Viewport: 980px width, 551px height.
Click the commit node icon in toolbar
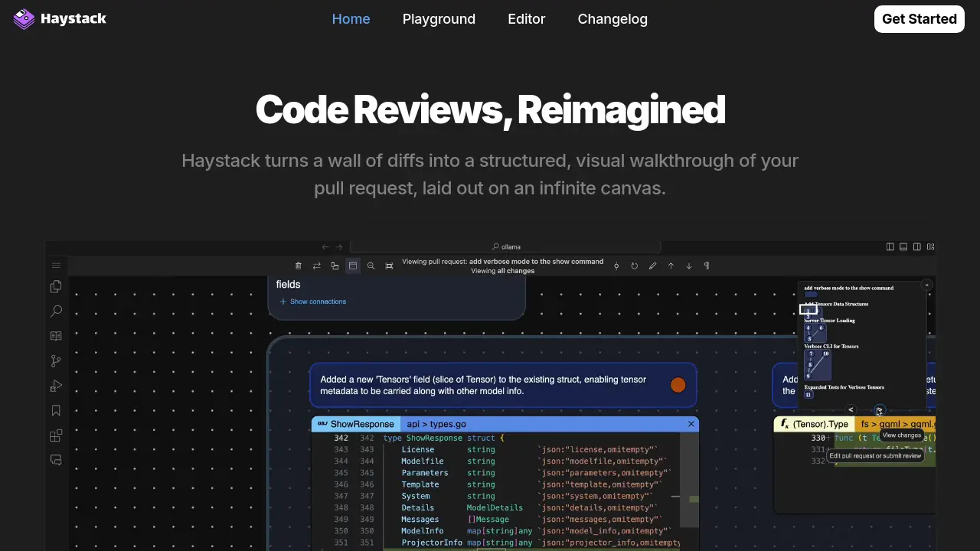[x=616, y=266]
